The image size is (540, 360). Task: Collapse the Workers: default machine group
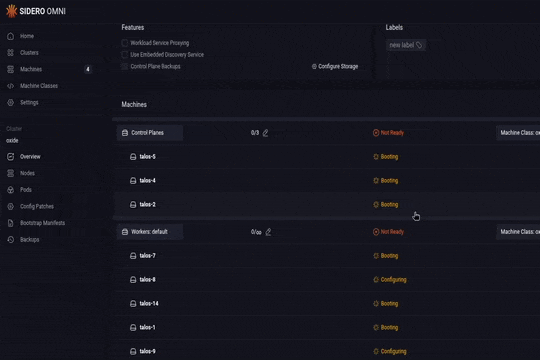tap(149, 232)
